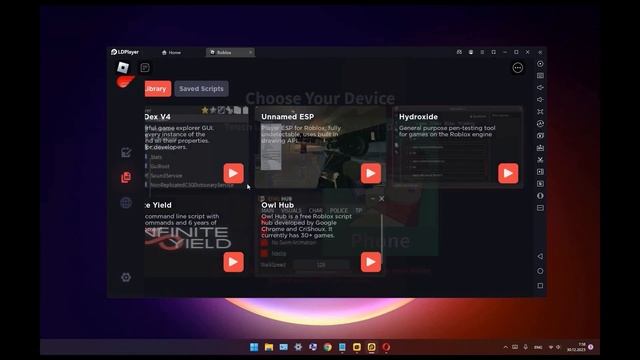Open the script notes icon beside Roblox logo
Screen dimensions: 640x360
145,68
